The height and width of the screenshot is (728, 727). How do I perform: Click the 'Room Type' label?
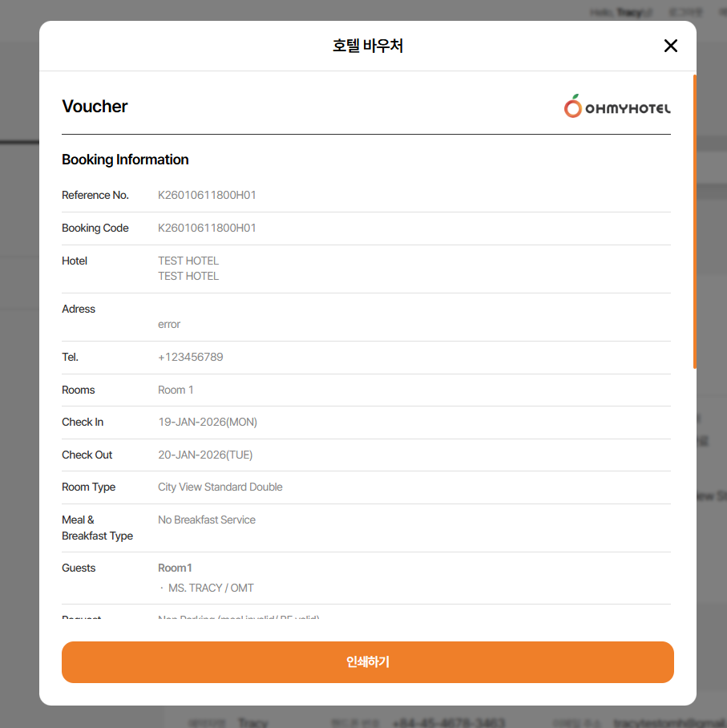click(x=89, y=487)
